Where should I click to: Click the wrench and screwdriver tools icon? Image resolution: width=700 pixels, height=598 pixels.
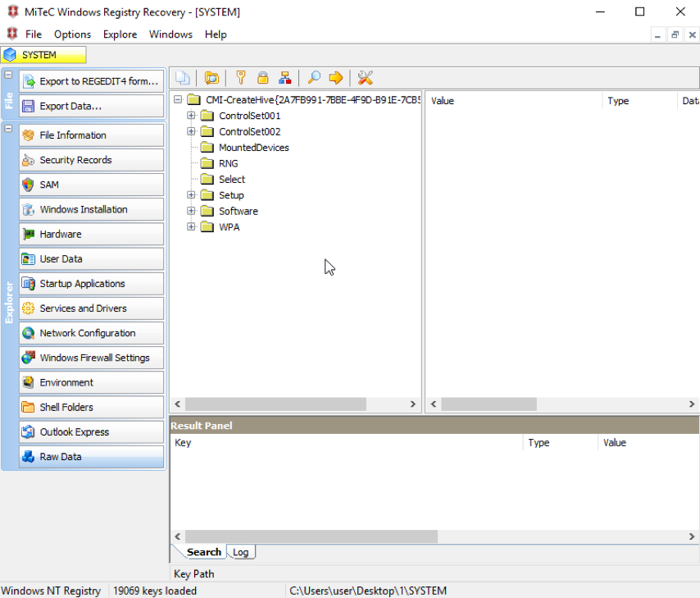click(x=366, y=78)
